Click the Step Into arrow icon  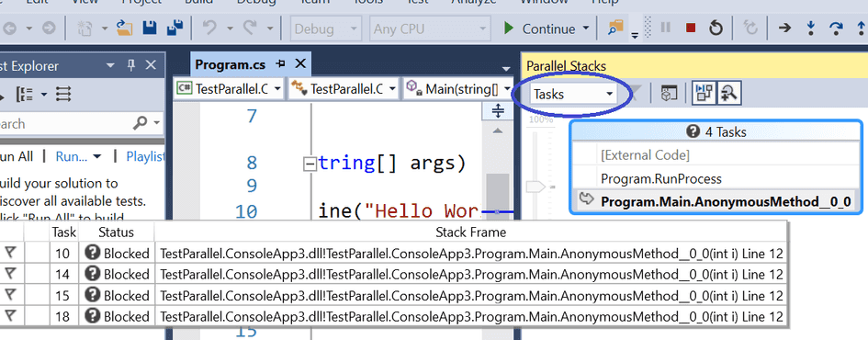[x=810, y=28]
